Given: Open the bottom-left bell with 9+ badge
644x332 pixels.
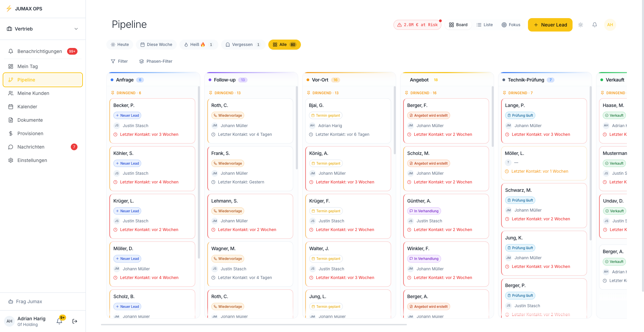Looking at the screenshot, I should click(x=59, y=321).
